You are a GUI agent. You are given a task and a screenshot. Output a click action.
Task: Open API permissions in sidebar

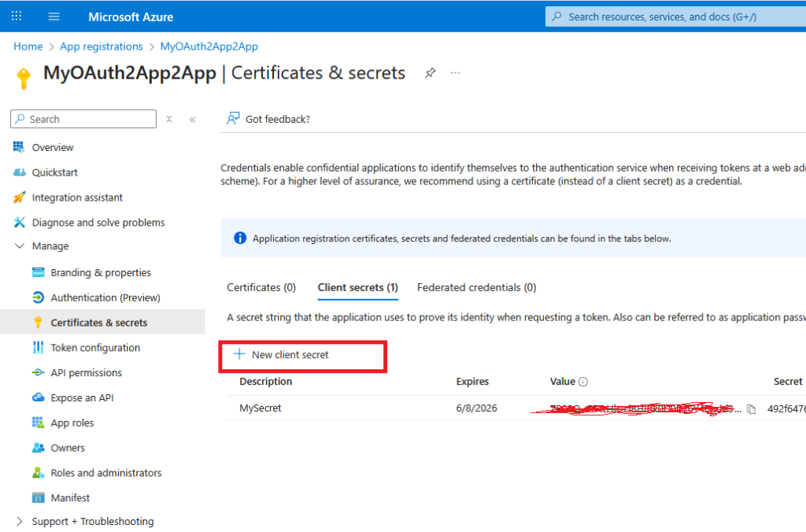[x=86, y=373]
